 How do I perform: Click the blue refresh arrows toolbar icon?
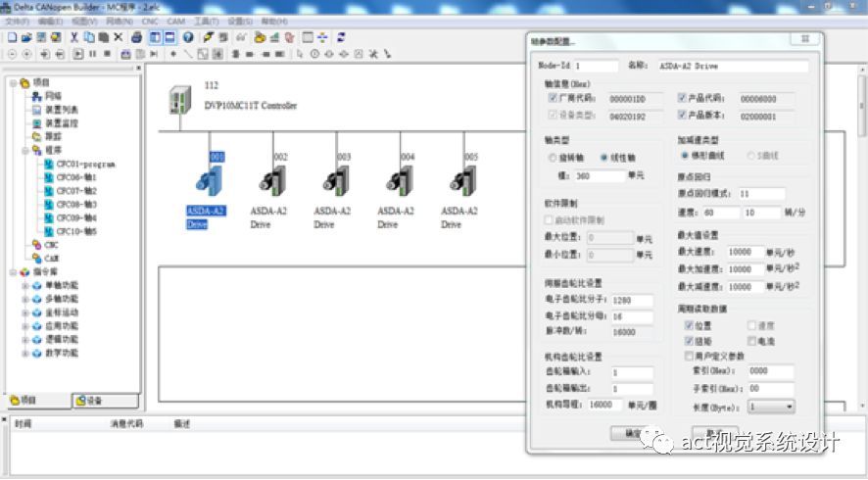click(x=341, y=37)
